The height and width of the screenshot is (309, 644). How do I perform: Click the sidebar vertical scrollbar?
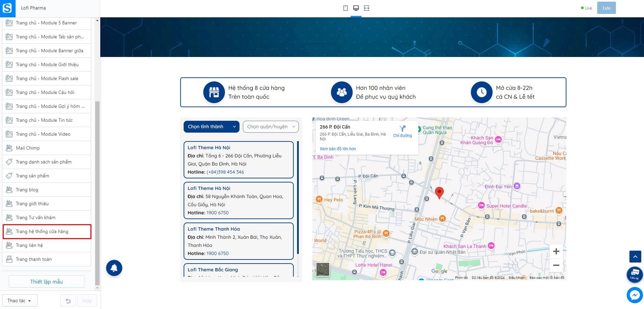pyautogui.click(x=97, y=193)
